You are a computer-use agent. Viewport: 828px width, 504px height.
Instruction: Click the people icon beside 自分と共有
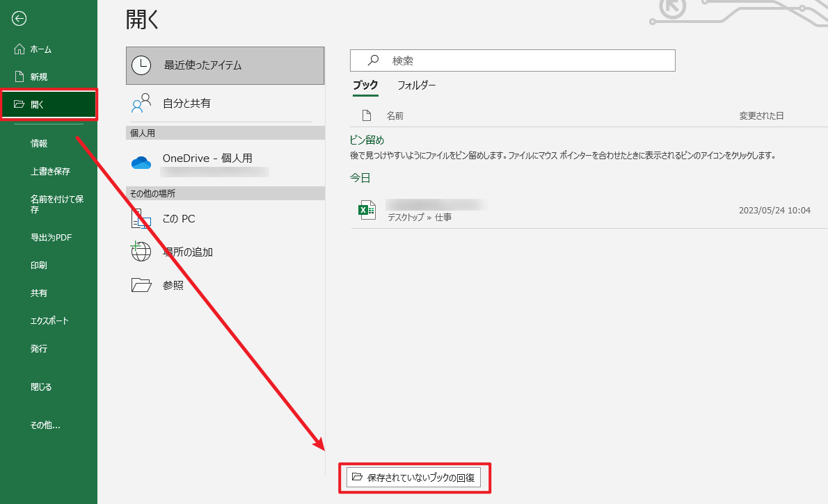pos(141,103)
